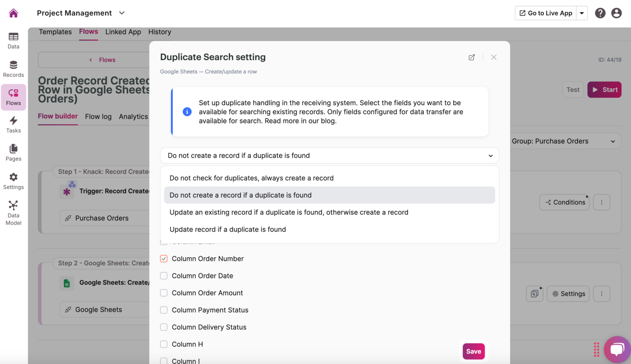Image resolution: width=631 pixels, height=364 pixels.
Task: Click the Save button
Action: pyautogui.click(x=474, y=351)
